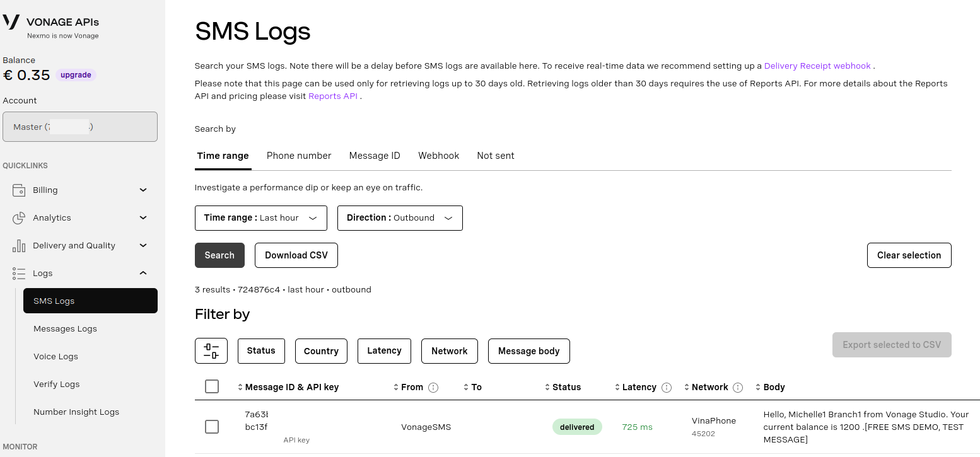
Task: Click the message body text starting Hello, Michelle1
Action: 866,427
